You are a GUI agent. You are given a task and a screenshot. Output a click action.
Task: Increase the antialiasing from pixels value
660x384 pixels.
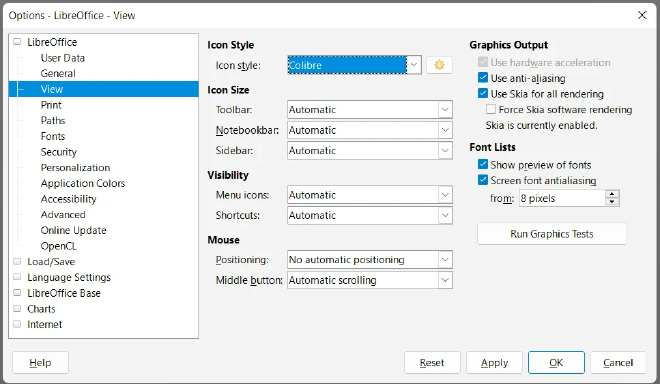612,194
